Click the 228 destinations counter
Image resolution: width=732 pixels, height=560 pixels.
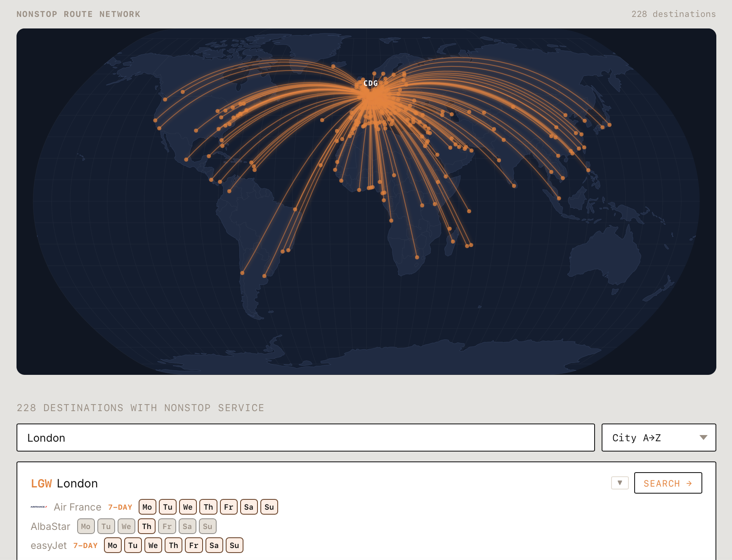click(x=673, y=14)
